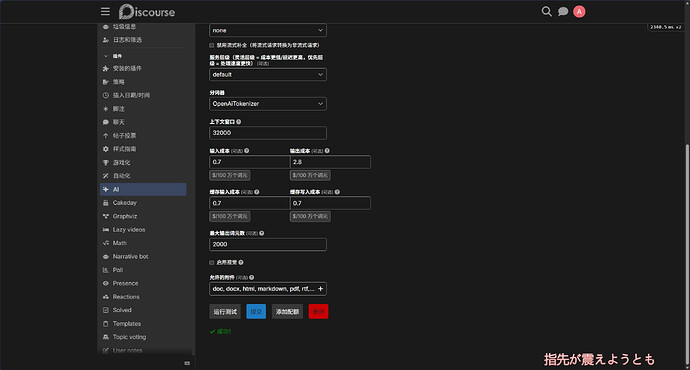Open the search magnifier icon
The height and width of the screenshot is (370, 690).
pyautogui.click(x=547, y=11)
